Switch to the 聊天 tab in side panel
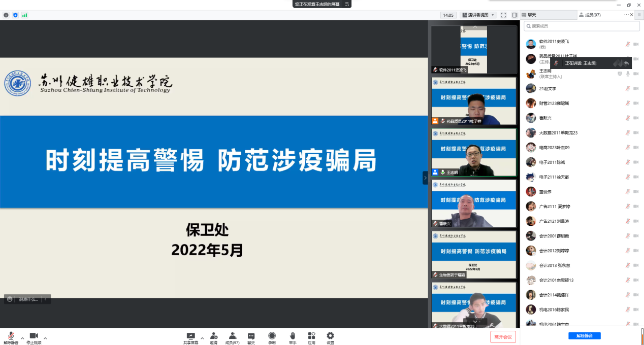Screen dimensions: 644x345 (532, 15)
